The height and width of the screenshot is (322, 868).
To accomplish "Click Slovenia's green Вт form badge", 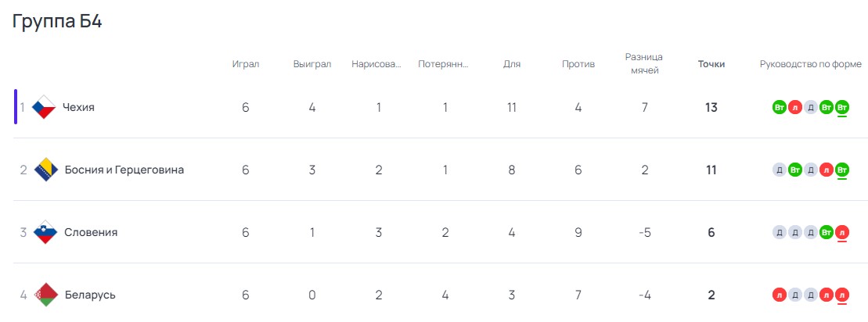I will pos(827,233).
